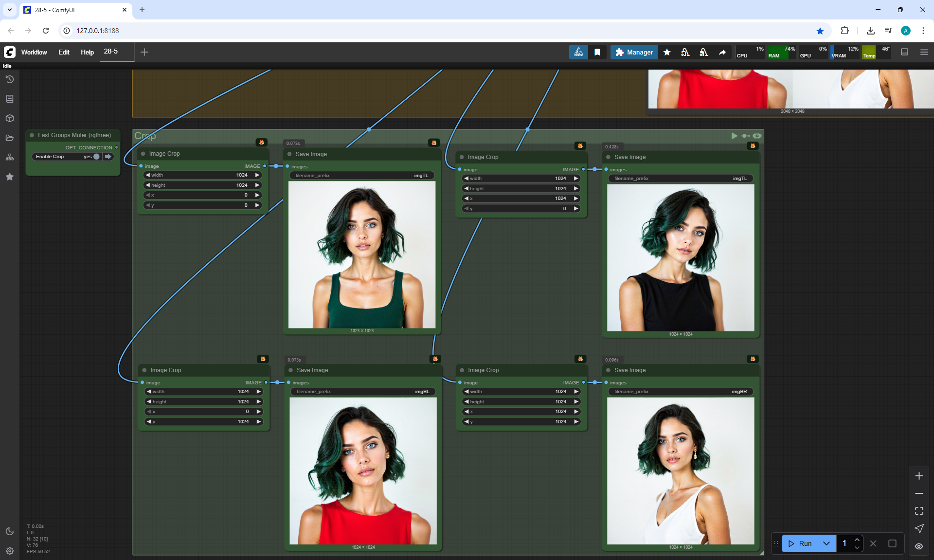Click the bookmark icon in top toolbar
The height and width of the screenshot is (560, 934).
597,52
